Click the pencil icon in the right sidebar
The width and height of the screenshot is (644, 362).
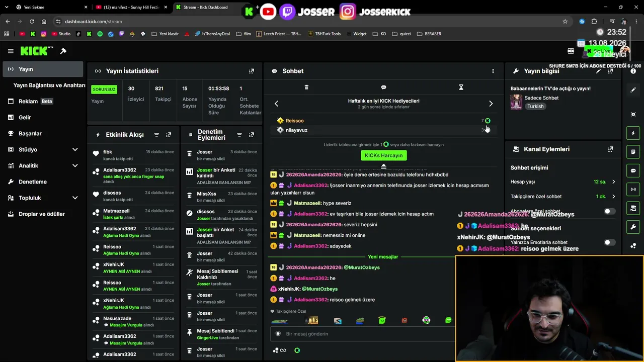tap(633, 89)
